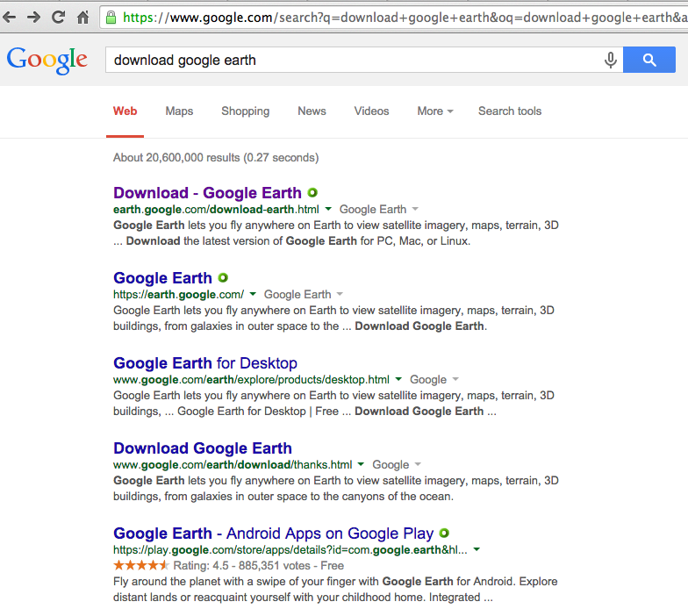Switch to the Shopping tab

246,111
